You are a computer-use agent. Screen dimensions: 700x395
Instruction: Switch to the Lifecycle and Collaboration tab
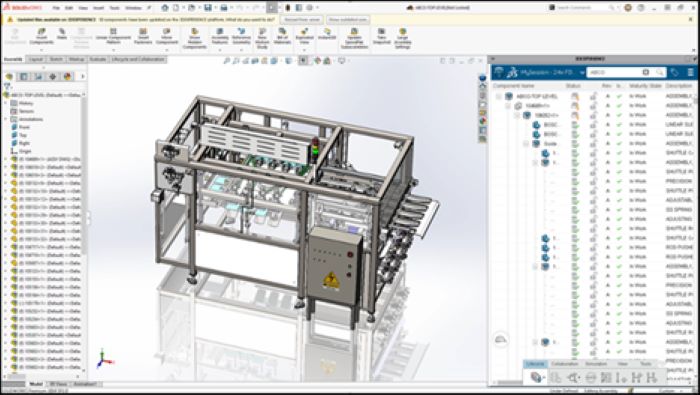pos(138,59)
